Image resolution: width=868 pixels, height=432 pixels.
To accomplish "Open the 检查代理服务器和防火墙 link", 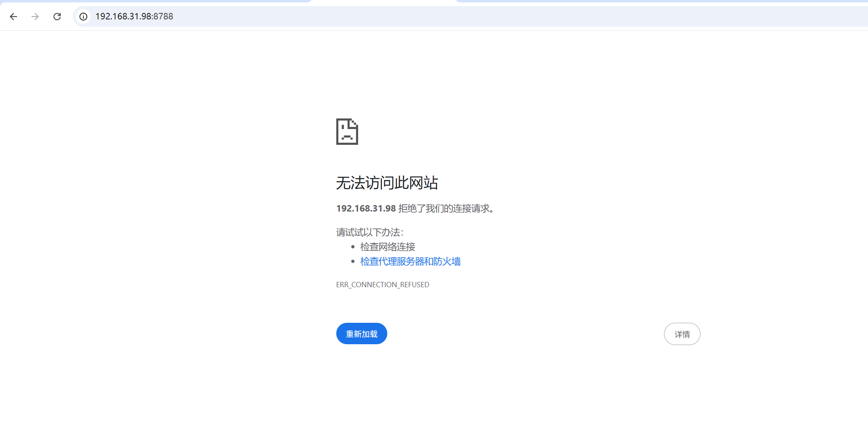I will tap(410, 262).
